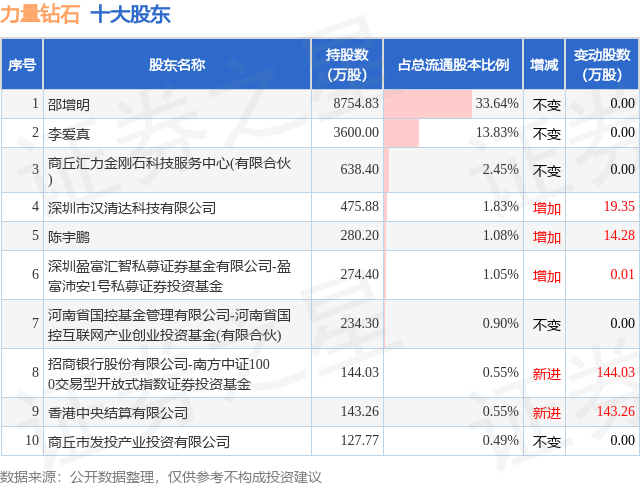Click the 0.90% percentage value
Viewport: 640px width, 486px height.
(x=501, y=323)
